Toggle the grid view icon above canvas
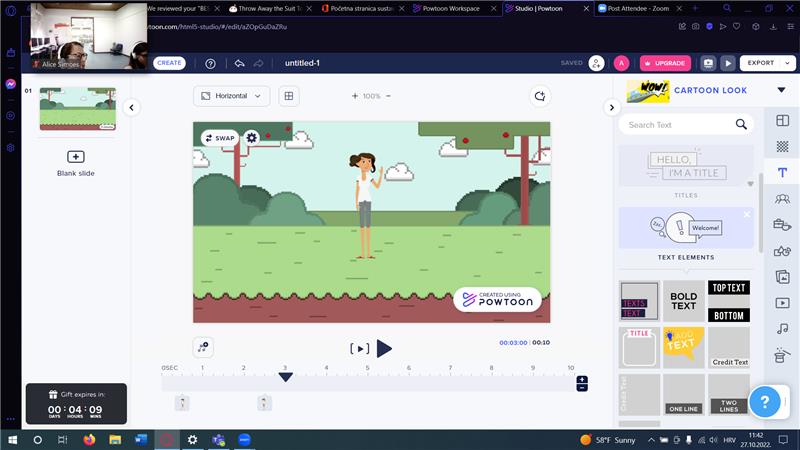The height and width of the screenshot is (450, 800). (289, 96)
